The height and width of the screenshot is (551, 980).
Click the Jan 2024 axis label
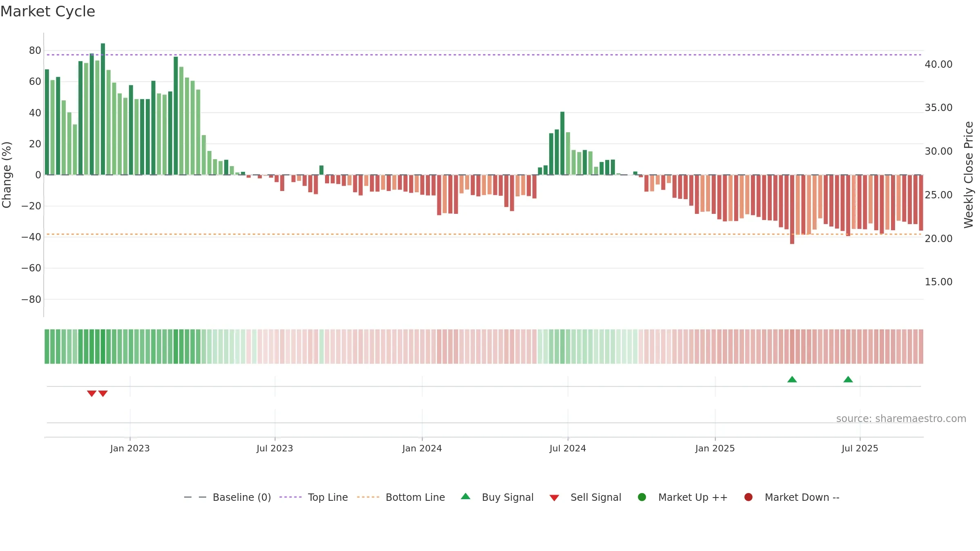point(422,449)
